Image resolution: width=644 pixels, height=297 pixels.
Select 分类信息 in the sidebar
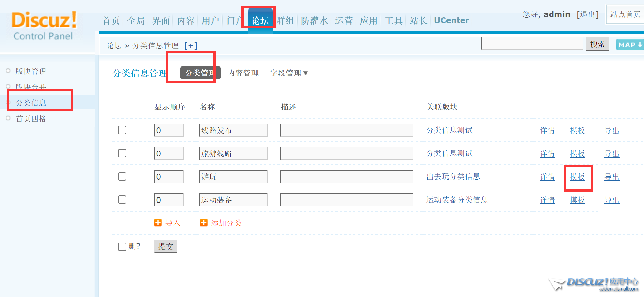[31, 103]
